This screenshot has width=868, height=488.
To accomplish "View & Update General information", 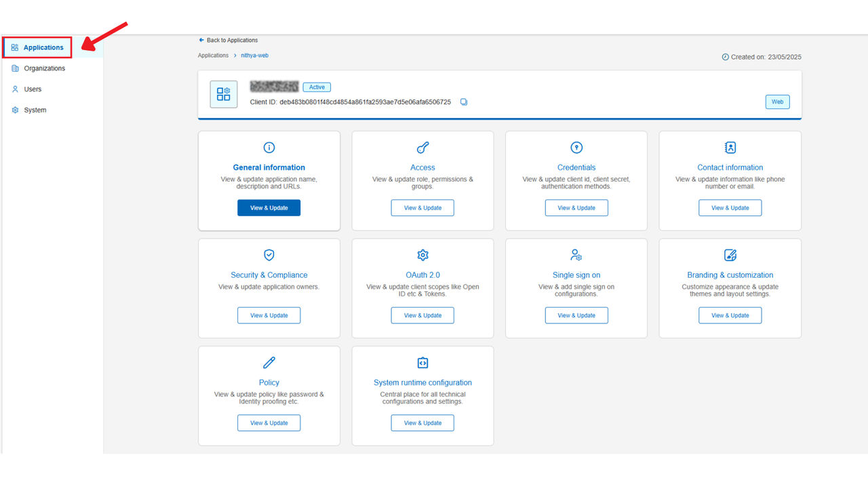I will tap(269, 208).
